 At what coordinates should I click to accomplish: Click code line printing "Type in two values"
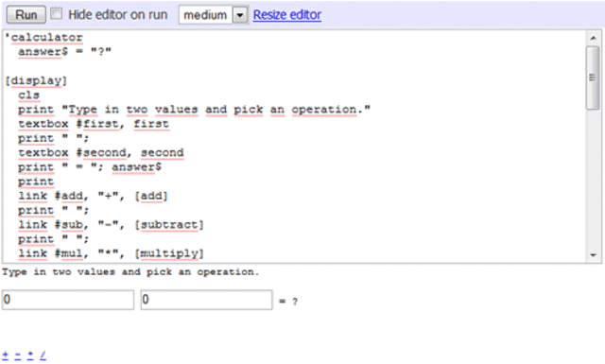tap(194, 110)
